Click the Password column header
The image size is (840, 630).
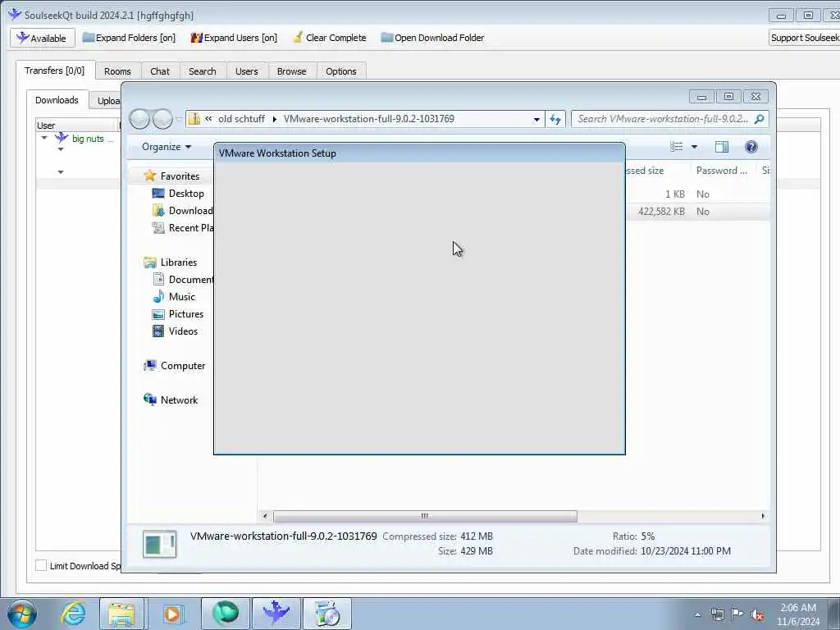pos(722,171)
